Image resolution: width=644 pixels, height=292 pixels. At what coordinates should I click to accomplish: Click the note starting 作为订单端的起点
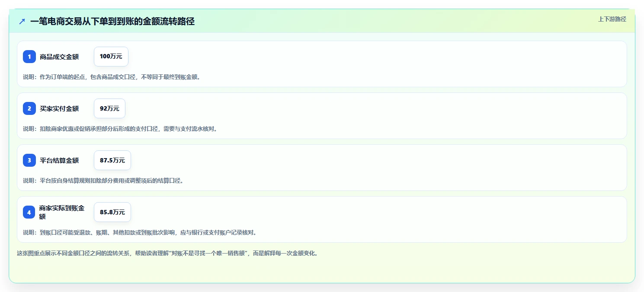pos(112,77)
